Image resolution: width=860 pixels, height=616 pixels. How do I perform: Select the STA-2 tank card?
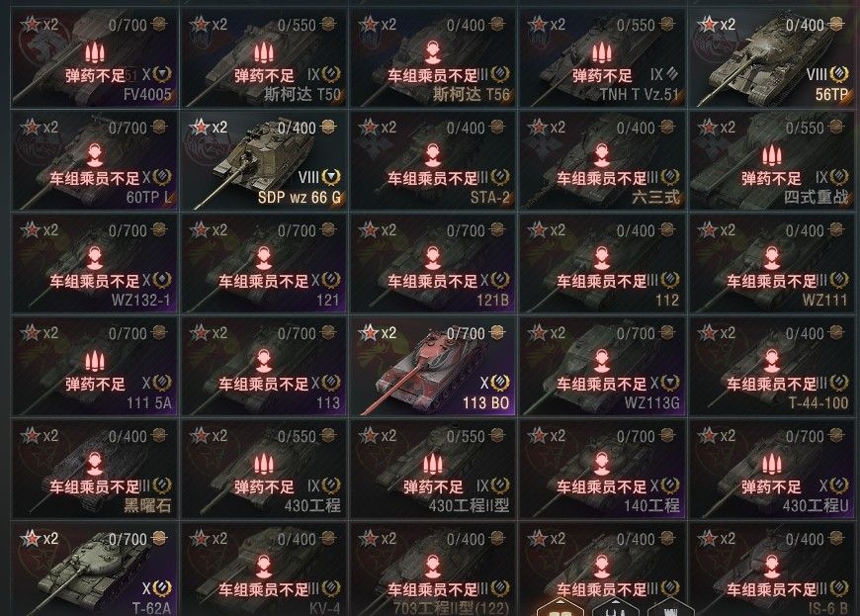[x=433, y=161]
